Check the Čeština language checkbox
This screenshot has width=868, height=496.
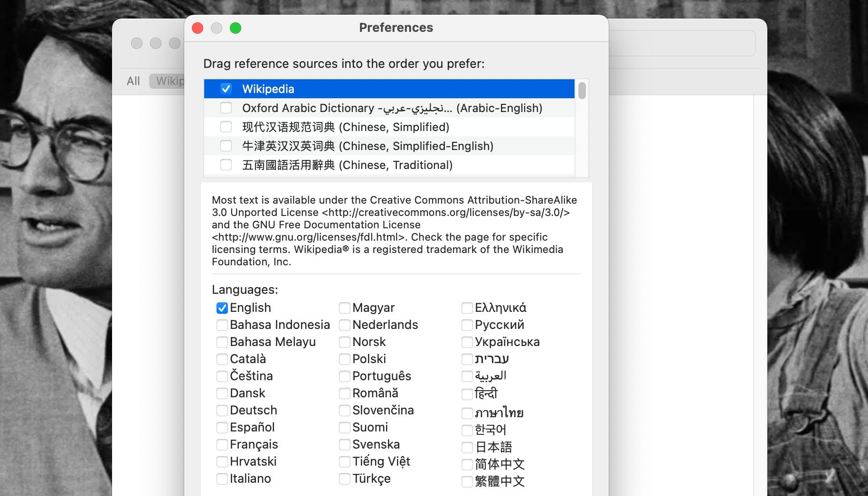(x=222, y=376)
